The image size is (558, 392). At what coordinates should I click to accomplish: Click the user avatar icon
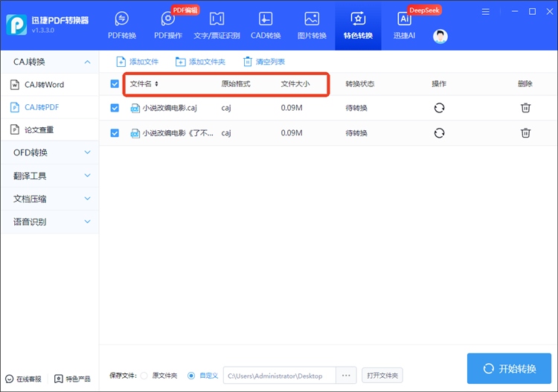pyautogui.click(x=440, y=36)
